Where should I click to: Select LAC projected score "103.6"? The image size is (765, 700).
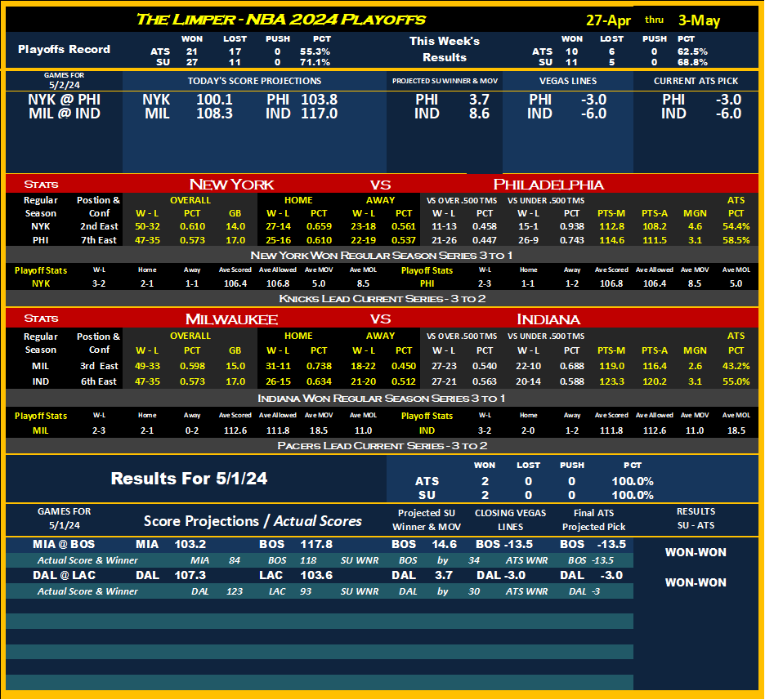point(316,576)
